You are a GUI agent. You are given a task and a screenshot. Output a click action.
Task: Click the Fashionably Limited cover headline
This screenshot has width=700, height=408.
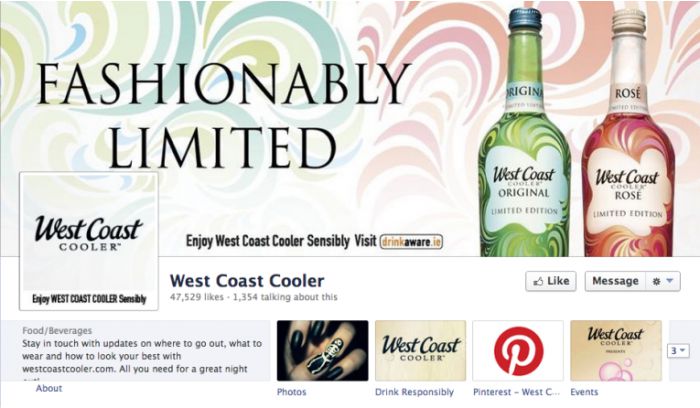(x=223, y=116)
